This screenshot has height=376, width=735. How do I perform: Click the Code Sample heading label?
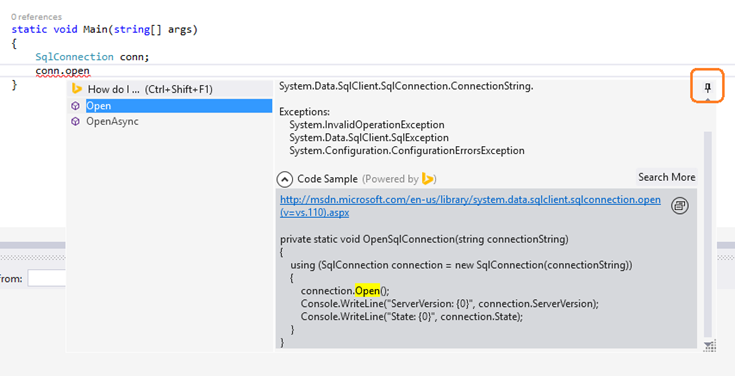click(x=327, y=179)
